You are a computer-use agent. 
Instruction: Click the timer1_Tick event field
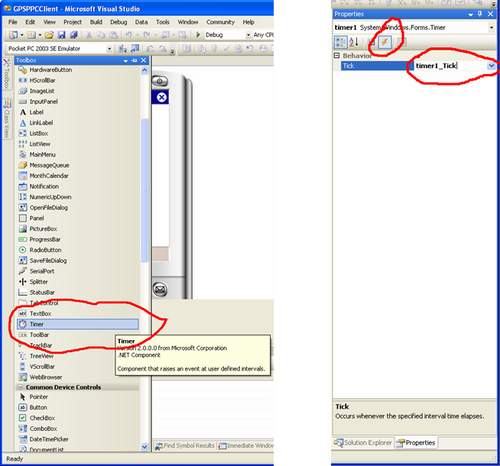(451, 66)
